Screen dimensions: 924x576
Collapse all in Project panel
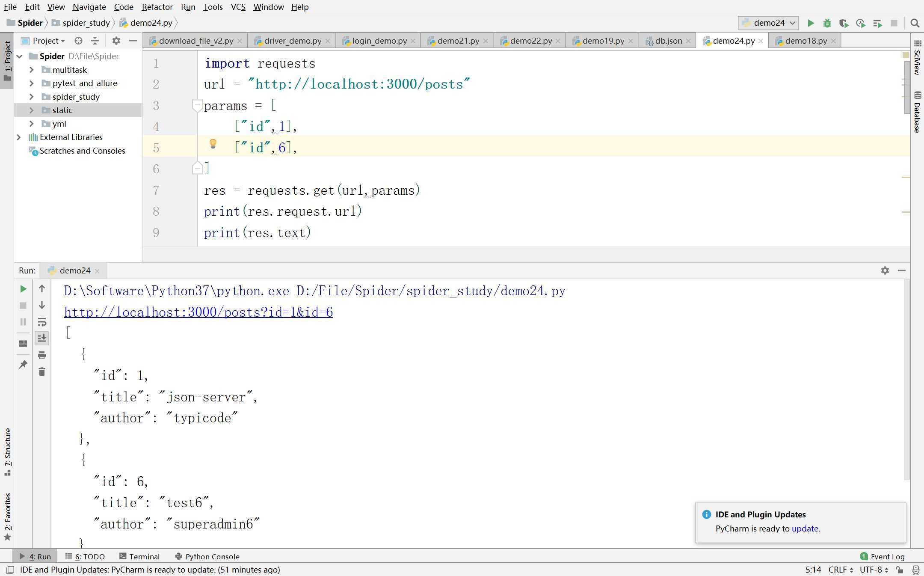click(x=95, y=41)
